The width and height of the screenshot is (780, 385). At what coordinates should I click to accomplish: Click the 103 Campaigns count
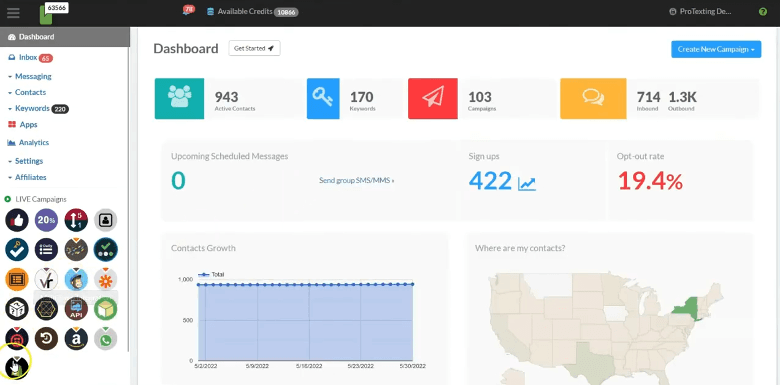(480, 96)
